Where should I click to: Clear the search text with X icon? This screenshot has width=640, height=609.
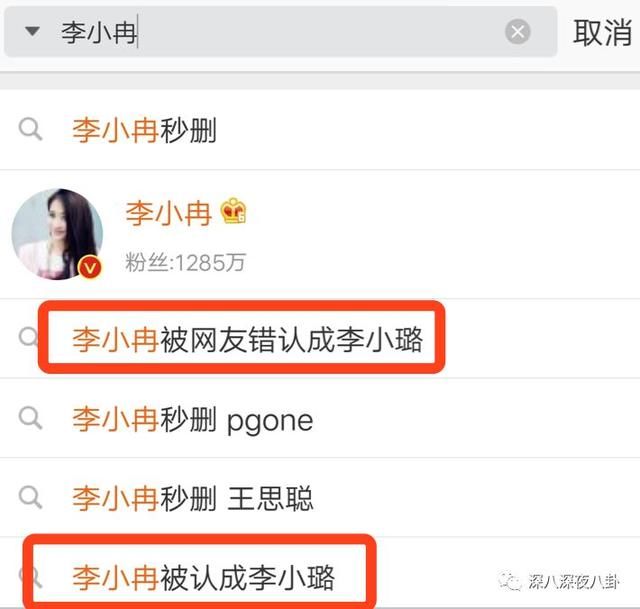coord(518,31)
